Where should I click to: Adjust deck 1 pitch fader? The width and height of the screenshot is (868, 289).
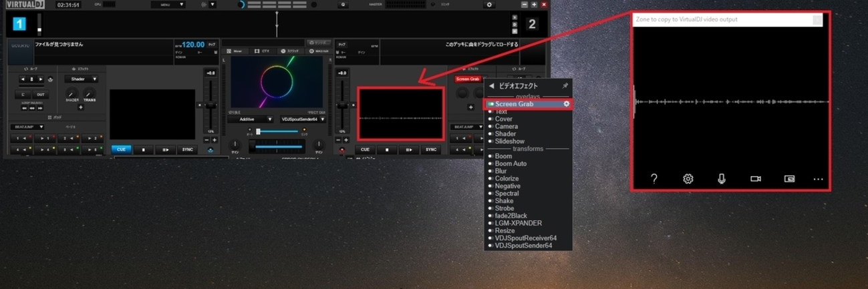(x=210, y=105)
